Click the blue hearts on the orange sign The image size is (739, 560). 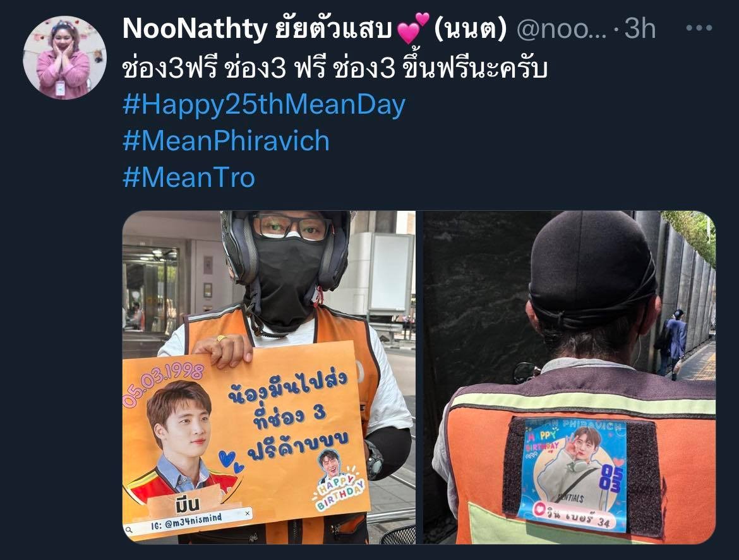tap(231, 461)
